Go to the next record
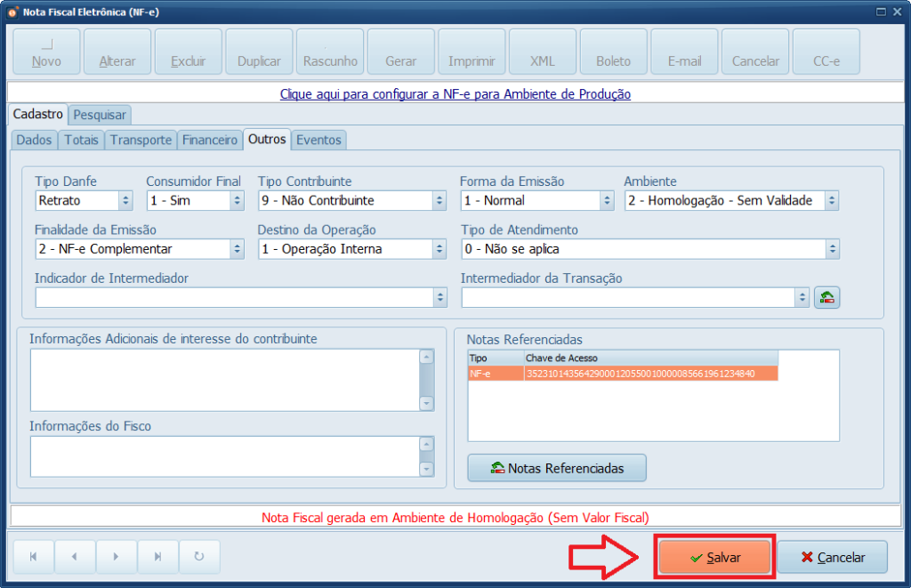Image resolution: width=911 pixels, height=588 pixels. point(117,557)
